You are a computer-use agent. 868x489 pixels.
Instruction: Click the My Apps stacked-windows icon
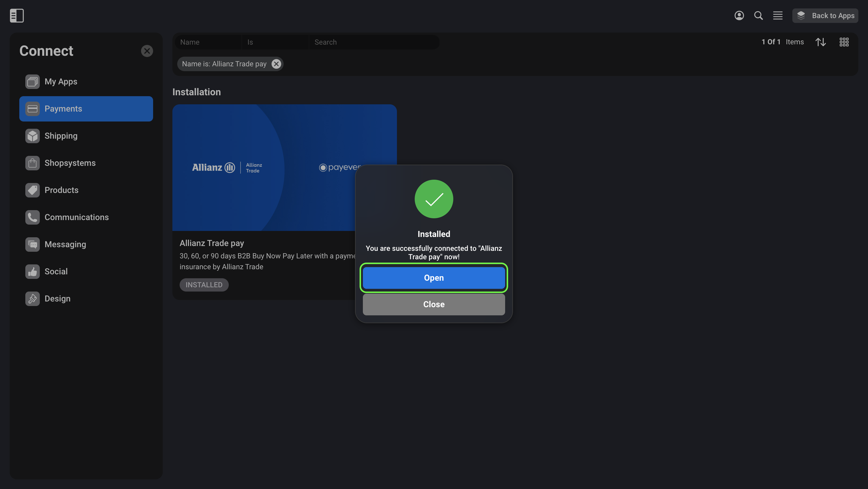(x=32, y=82)
